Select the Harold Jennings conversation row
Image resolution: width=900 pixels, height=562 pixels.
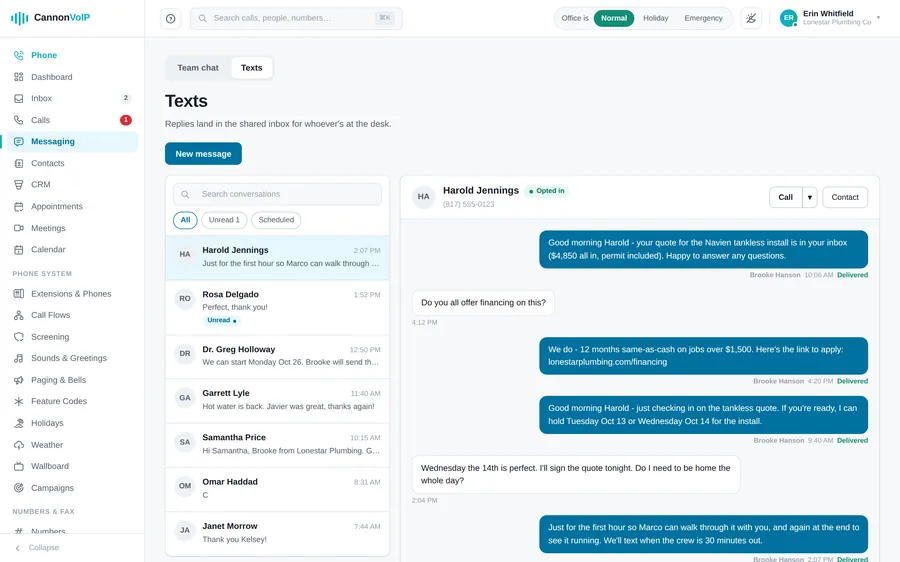click(x=277, y=257)
